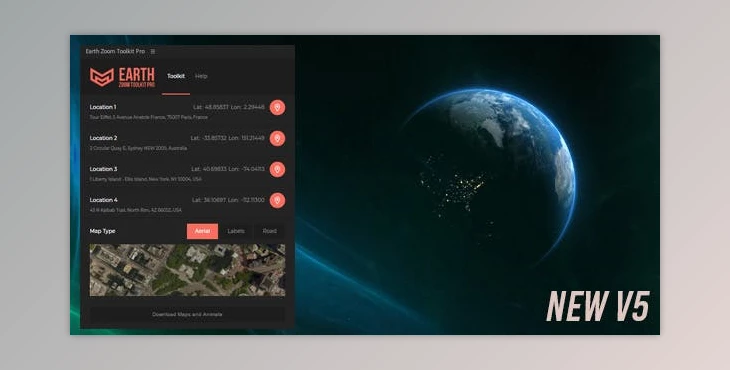
Task: Click the Paris, France address under Location 1
Action: point(149,117)
